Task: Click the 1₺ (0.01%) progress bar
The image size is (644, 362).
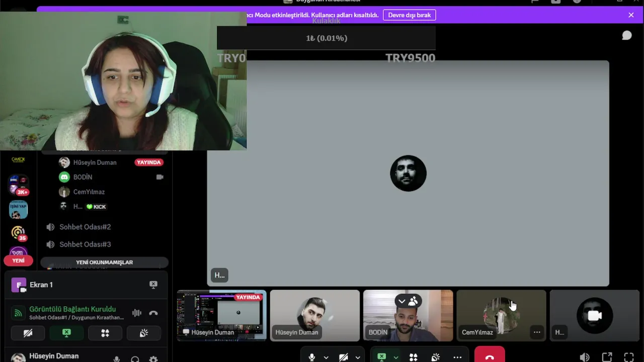Action: click(x=327, y=38)
